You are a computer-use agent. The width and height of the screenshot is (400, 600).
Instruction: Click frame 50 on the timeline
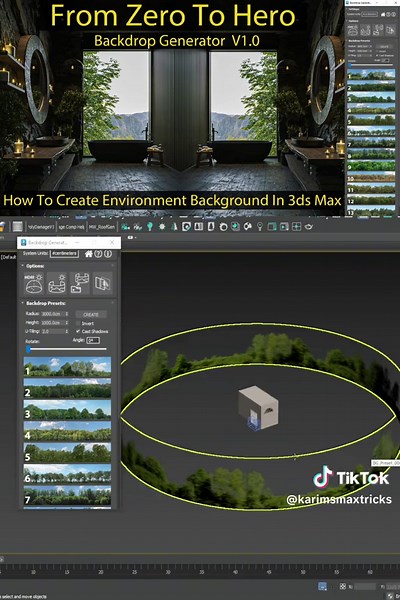point(303,571)
